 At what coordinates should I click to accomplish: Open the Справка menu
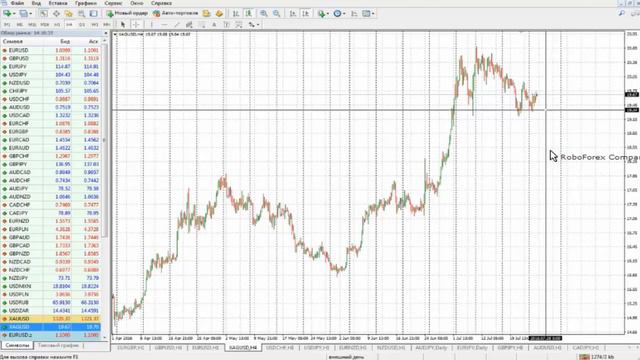pos(161,3)
